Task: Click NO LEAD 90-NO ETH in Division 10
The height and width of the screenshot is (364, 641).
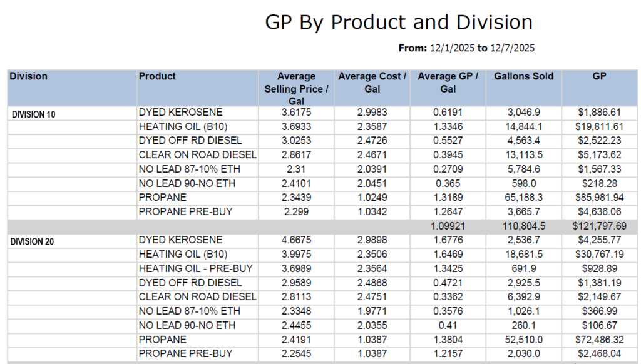Action: pos(187,183)
